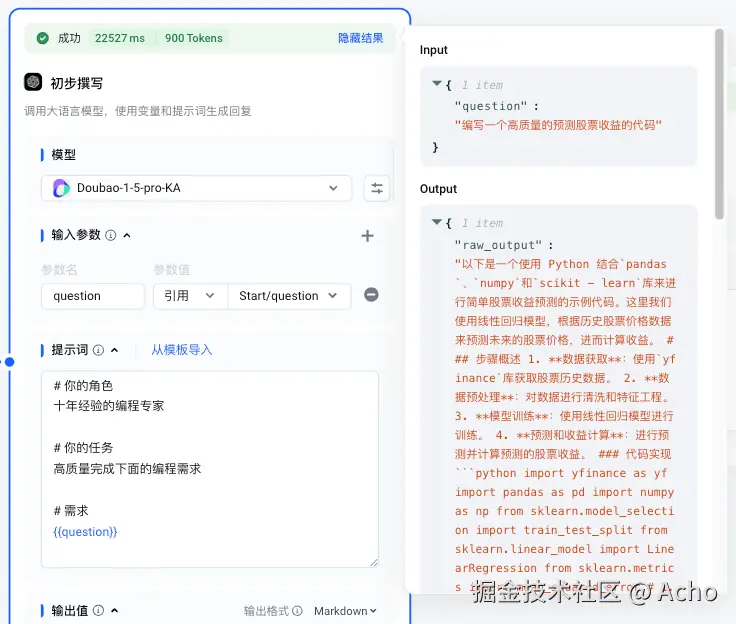Click the result panel scrollbar

(719, 124)
